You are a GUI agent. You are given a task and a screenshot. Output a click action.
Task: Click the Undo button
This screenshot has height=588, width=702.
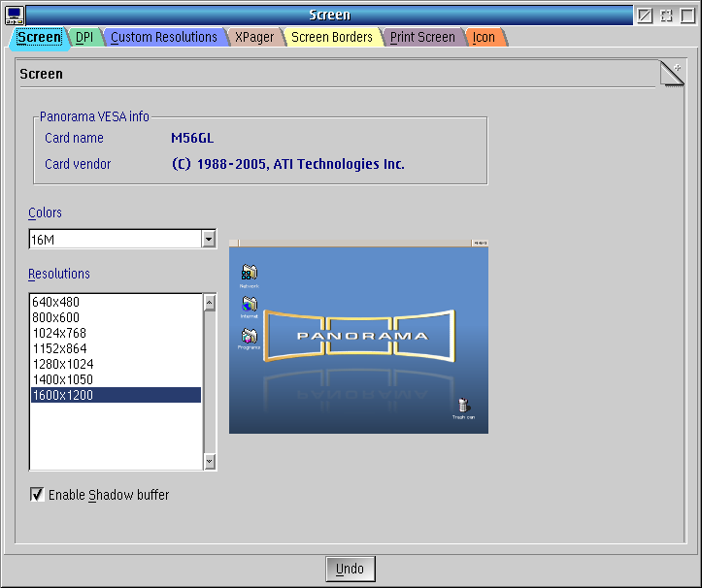click(x=351, y=569)
